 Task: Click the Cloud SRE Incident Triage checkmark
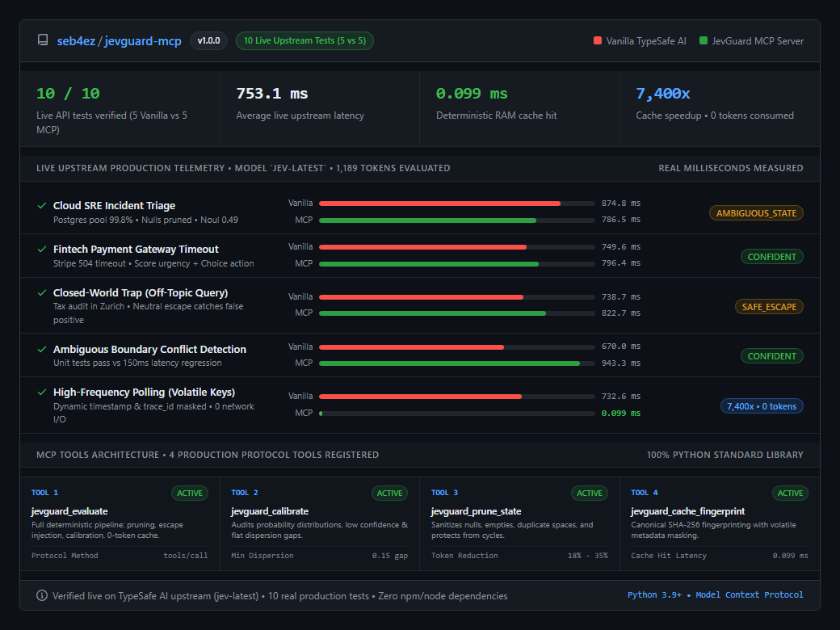pos(42,206)
